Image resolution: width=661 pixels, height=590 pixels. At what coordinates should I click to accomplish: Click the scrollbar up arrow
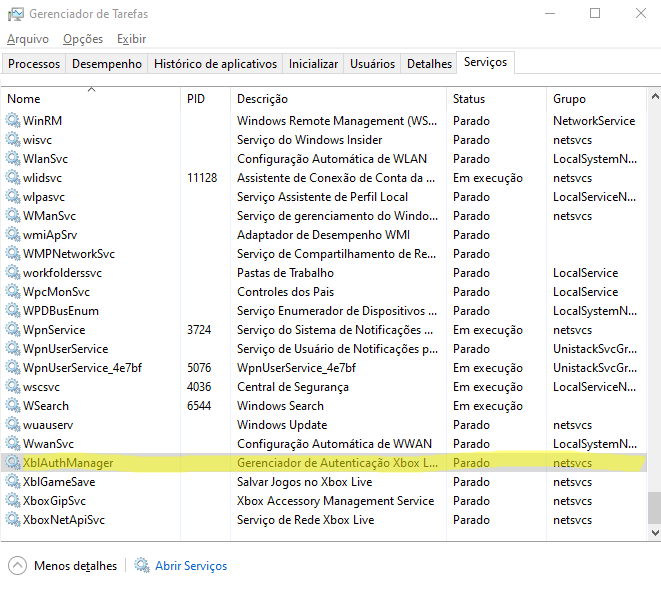[655, 97]
